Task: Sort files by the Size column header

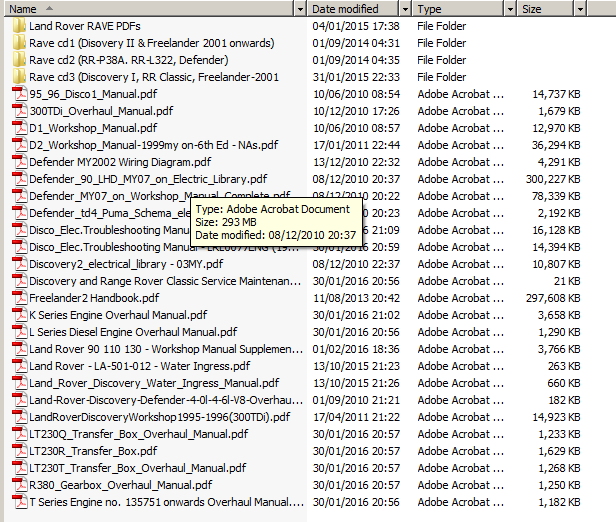Action: [546, 9]
